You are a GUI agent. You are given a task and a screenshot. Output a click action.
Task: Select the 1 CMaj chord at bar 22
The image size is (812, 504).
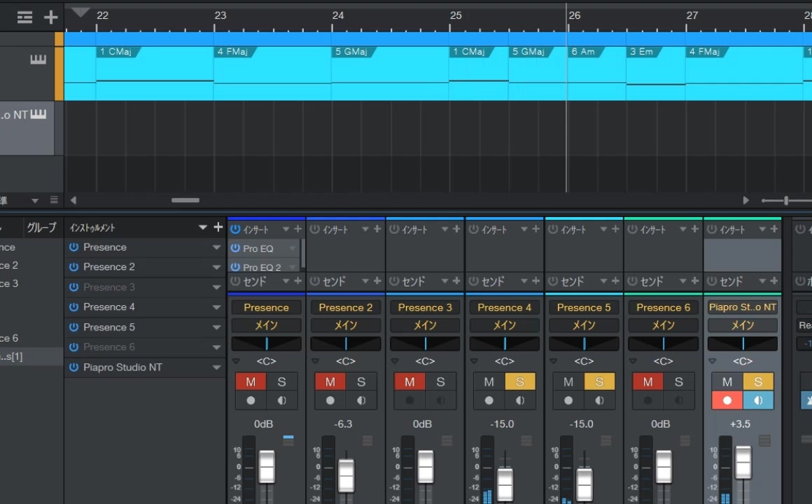pyautogui.click(x=118, y=52)
